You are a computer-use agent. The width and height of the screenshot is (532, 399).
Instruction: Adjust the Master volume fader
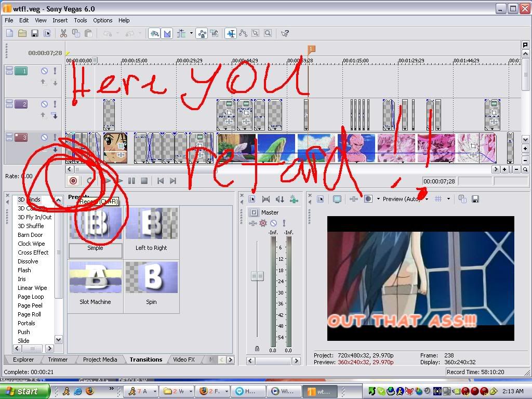257,276
